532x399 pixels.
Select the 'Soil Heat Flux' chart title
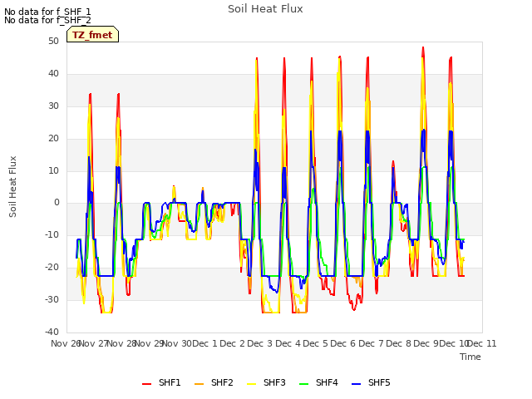[x=265, y=9]
